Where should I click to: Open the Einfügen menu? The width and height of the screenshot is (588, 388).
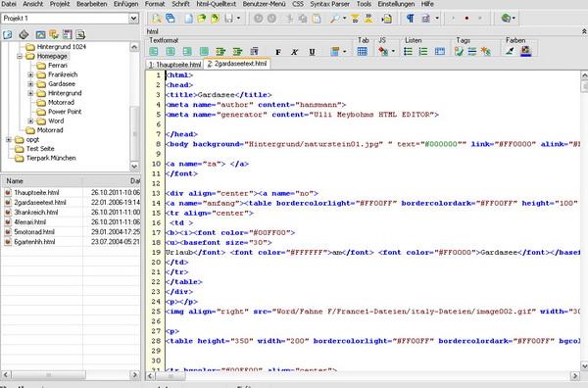pos(125,4)
